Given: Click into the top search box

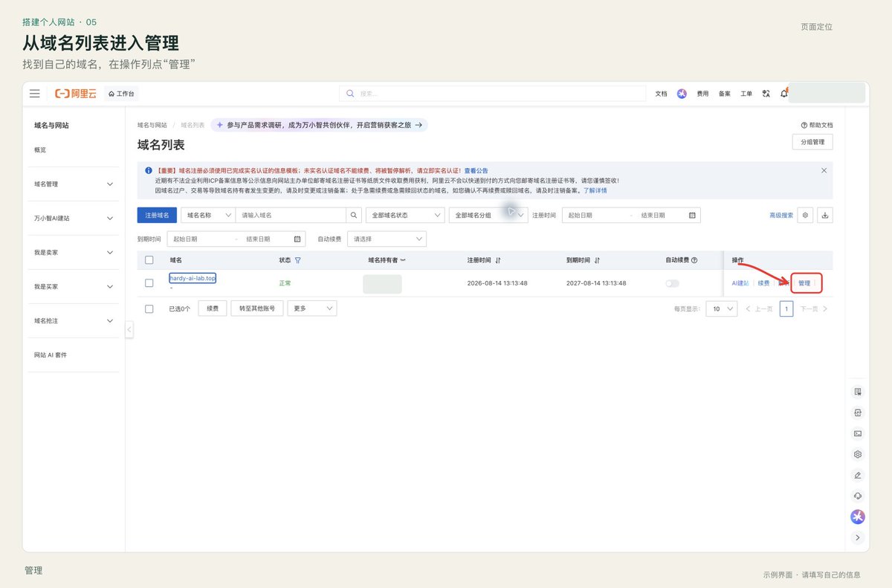Looking at the screenshot, I should pyautogui.click(x=493, y=94).
